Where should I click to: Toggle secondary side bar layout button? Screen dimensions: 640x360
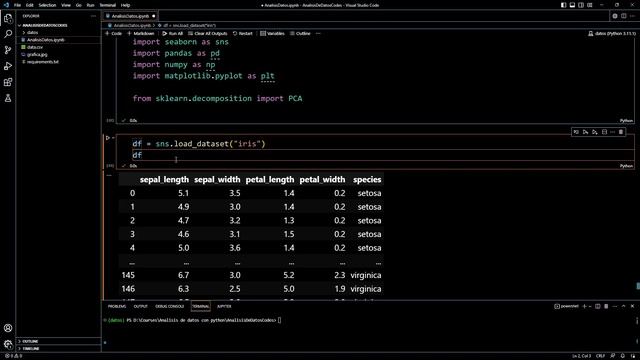pyautogui.click(x=581, y=5)
